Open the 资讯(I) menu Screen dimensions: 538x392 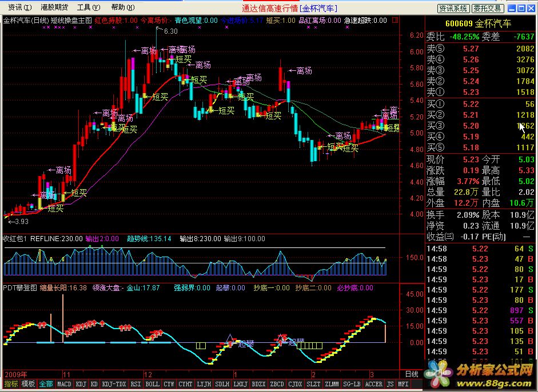click(19, 7)
